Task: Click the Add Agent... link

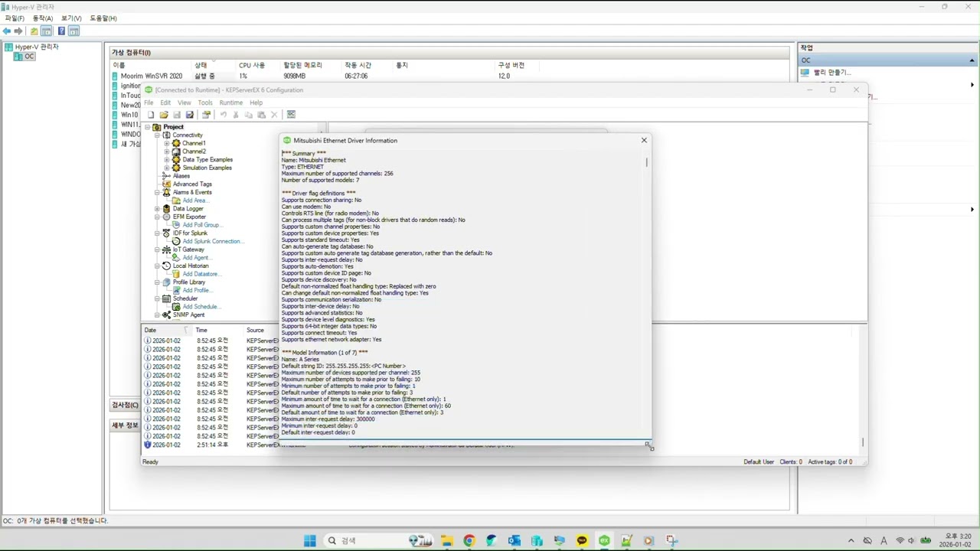Action: 196,258
